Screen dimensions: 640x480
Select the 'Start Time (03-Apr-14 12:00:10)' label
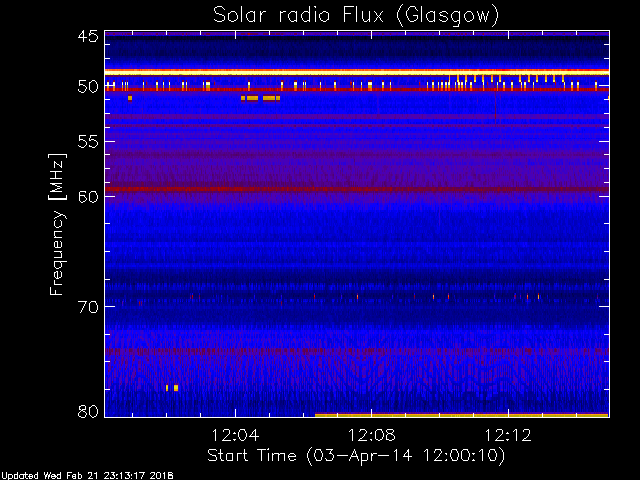pos(356,455)
